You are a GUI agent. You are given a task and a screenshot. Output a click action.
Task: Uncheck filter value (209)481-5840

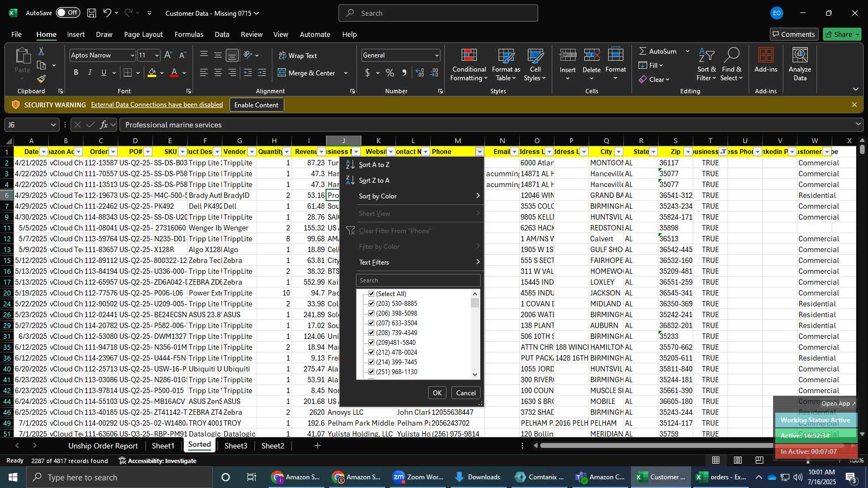pos(372,343)
